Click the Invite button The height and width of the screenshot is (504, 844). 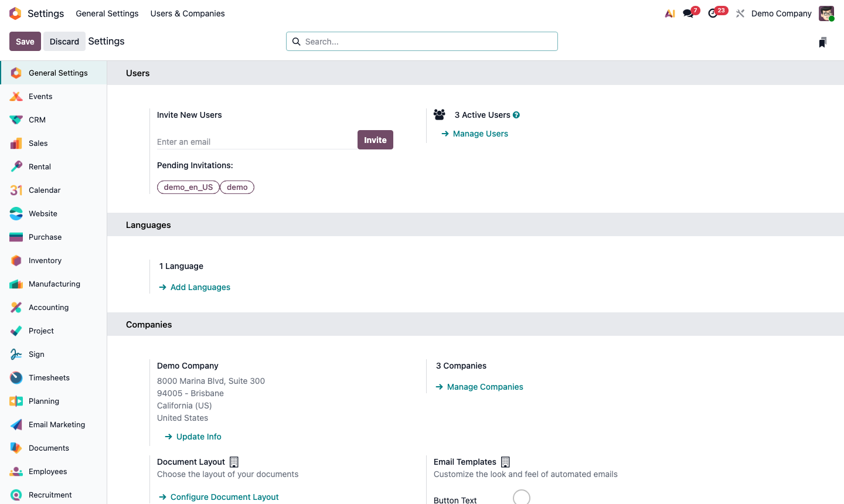tap(375, 139)
